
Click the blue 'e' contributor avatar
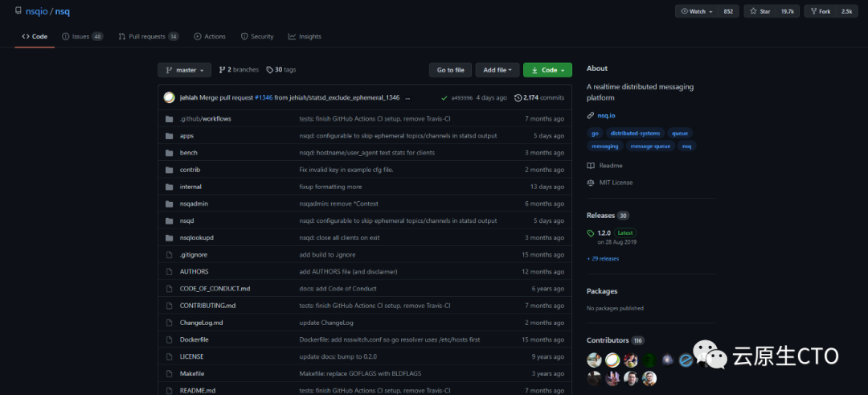[686, 360]
